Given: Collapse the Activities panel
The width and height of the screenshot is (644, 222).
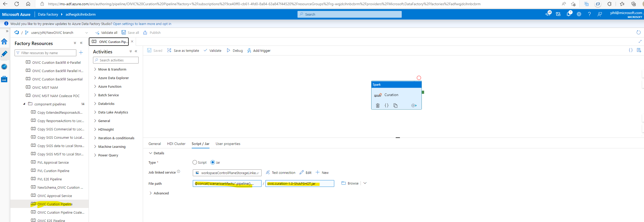Looking at the screenshot, I should (x=136, y=52).
